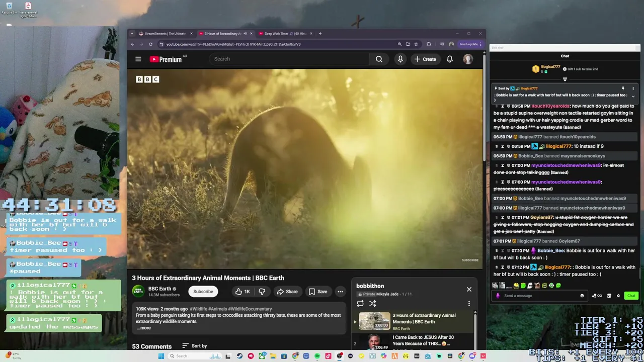The image size is (644, 362).
Task: Click the Windows Start button
Action: pyautogui.click(x=161, y=356)
